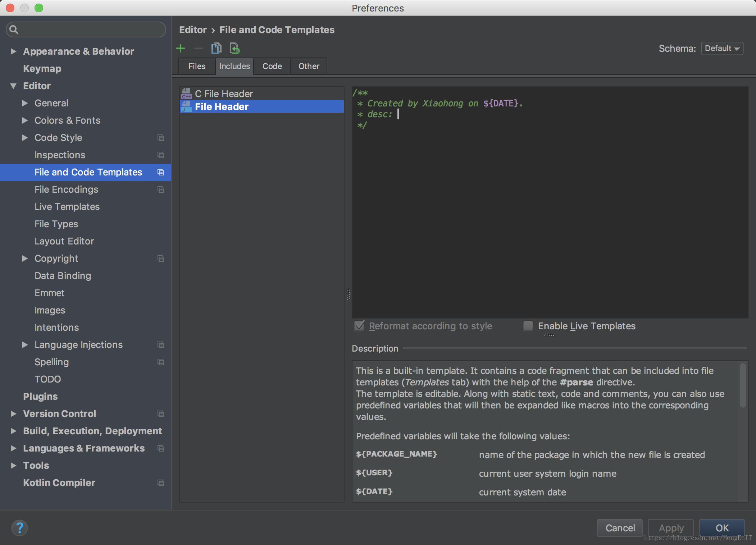Click project-level icon beside Copyright
This screenshot has height=545, width=756.
click(161, 258)
